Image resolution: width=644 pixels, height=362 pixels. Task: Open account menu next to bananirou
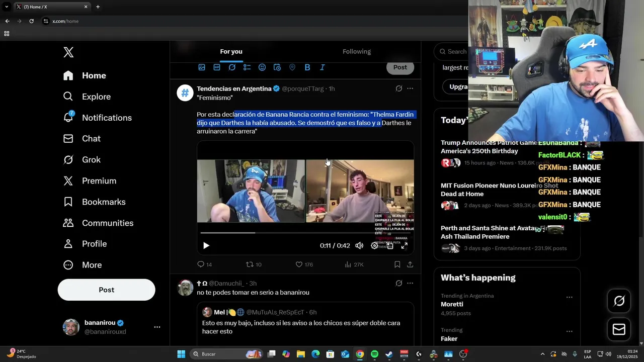click(157, 327)
